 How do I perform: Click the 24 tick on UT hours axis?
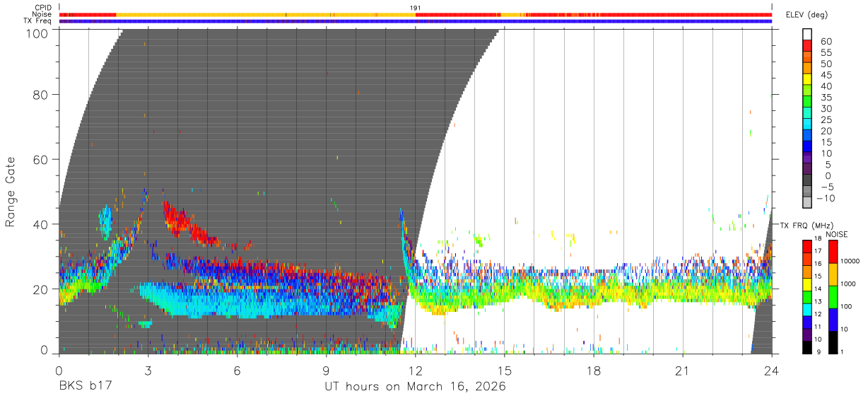pyautogui.click(x=772, y=370)
